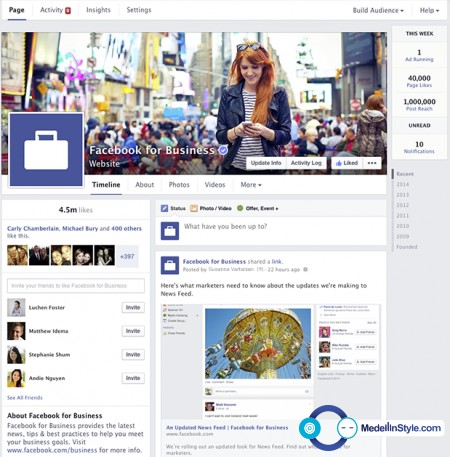
Task: Click the +397 more likers tile
Action: (x=127, y=256)
